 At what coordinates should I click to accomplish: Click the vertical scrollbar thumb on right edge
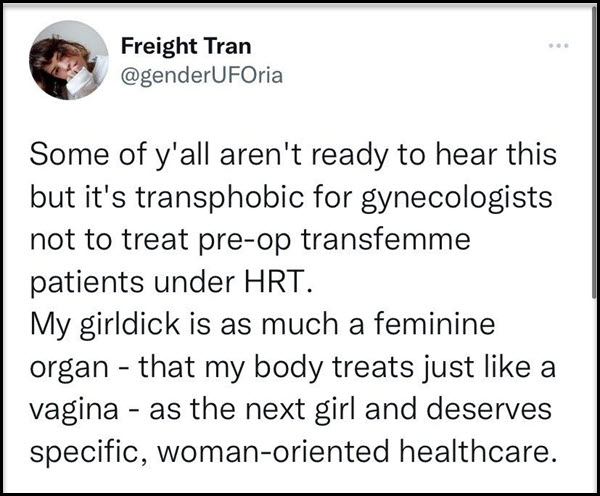[x=593, y=153]
